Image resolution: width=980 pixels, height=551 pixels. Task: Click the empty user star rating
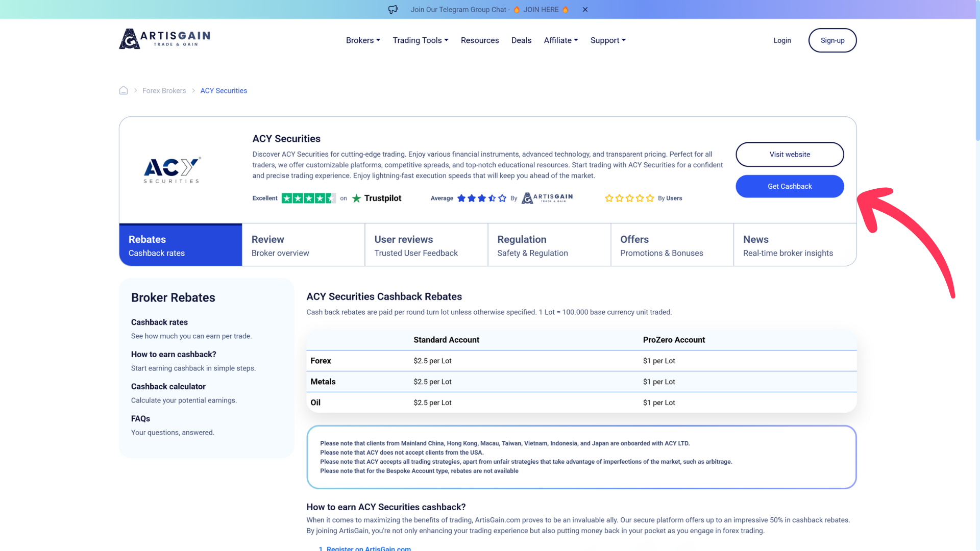coord(629,198)
